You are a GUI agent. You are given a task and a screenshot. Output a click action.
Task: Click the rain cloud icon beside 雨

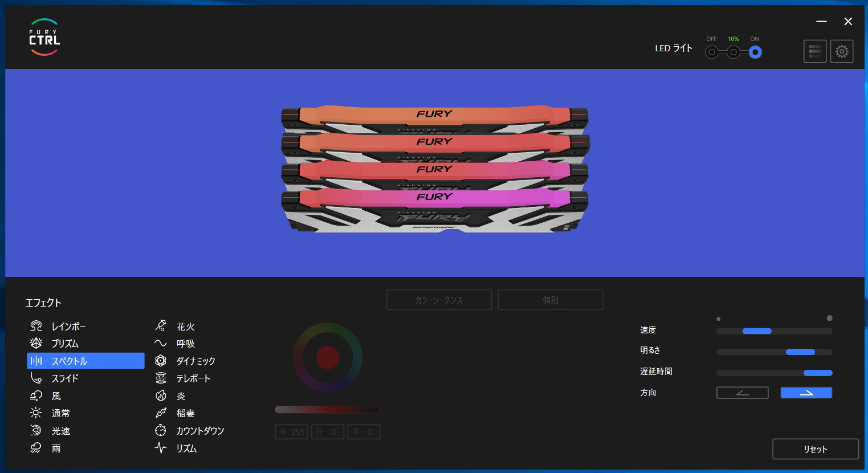36,448
